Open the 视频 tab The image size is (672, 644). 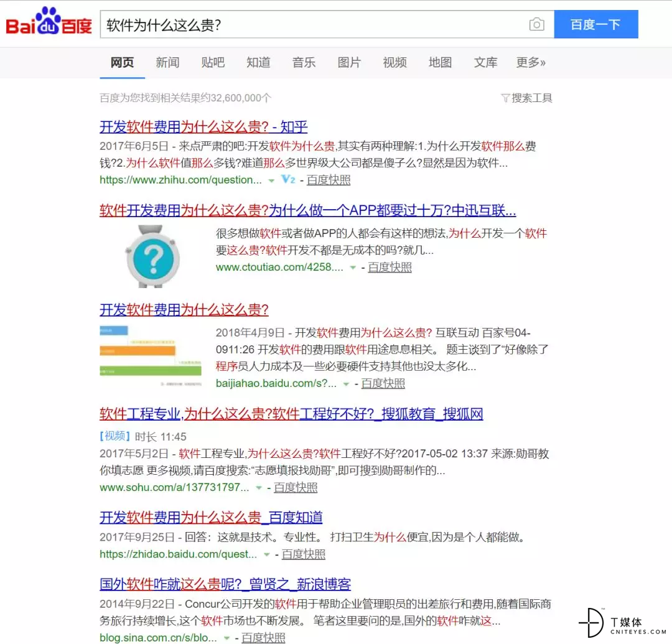(x=394, y=63)
